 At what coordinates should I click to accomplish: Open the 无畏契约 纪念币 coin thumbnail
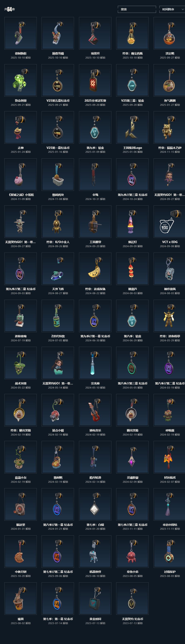click(132, 598)
